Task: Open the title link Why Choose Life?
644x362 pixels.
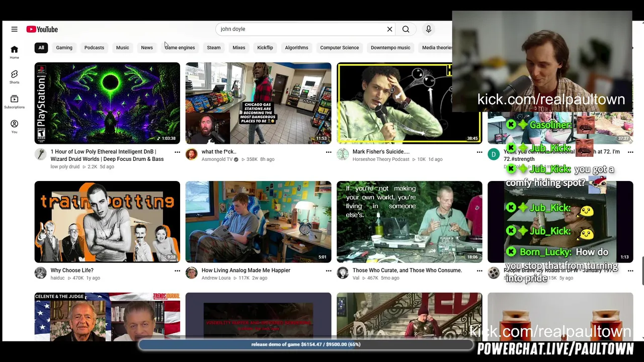Action: point(72,270)
